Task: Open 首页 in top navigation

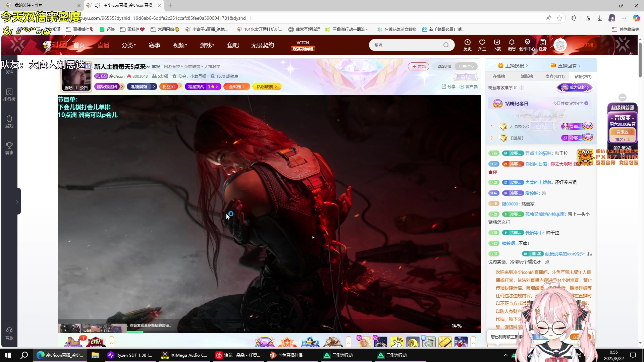Action: 79,45
